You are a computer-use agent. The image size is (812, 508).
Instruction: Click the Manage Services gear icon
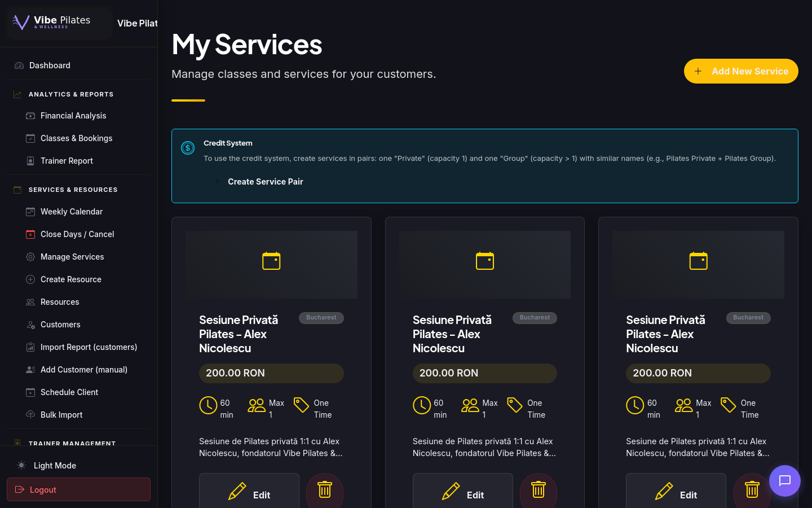[30, 257]
